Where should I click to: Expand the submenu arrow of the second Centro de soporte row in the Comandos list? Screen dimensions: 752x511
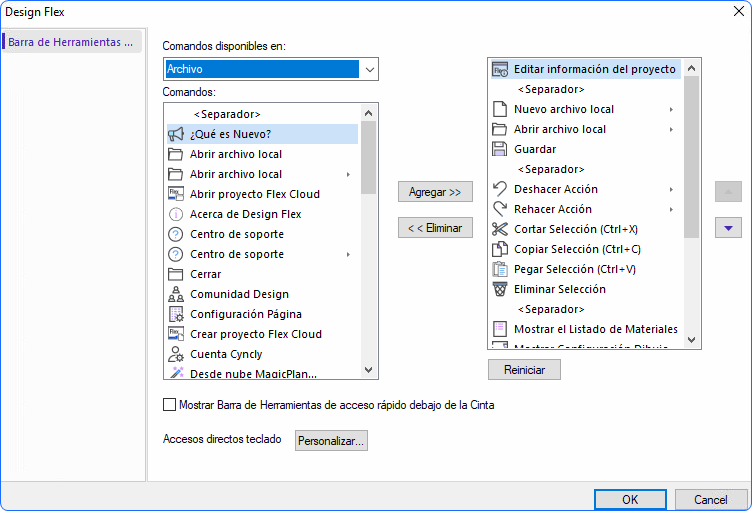349,254
